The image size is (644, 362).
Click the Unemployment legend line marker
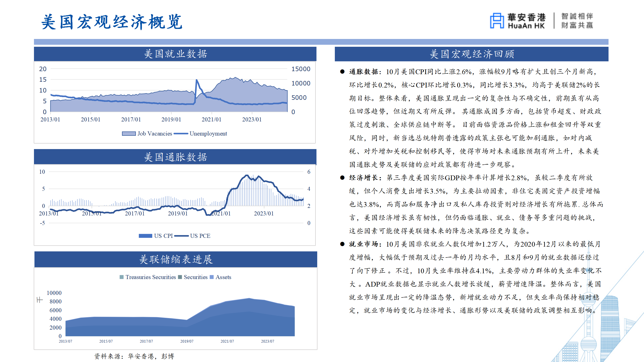point(181,134)
